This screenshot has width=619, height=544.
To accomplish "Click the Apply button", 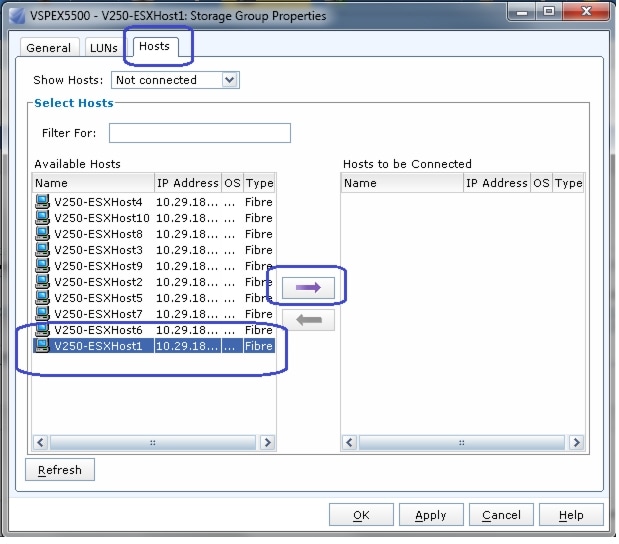I will coord(431,515).
